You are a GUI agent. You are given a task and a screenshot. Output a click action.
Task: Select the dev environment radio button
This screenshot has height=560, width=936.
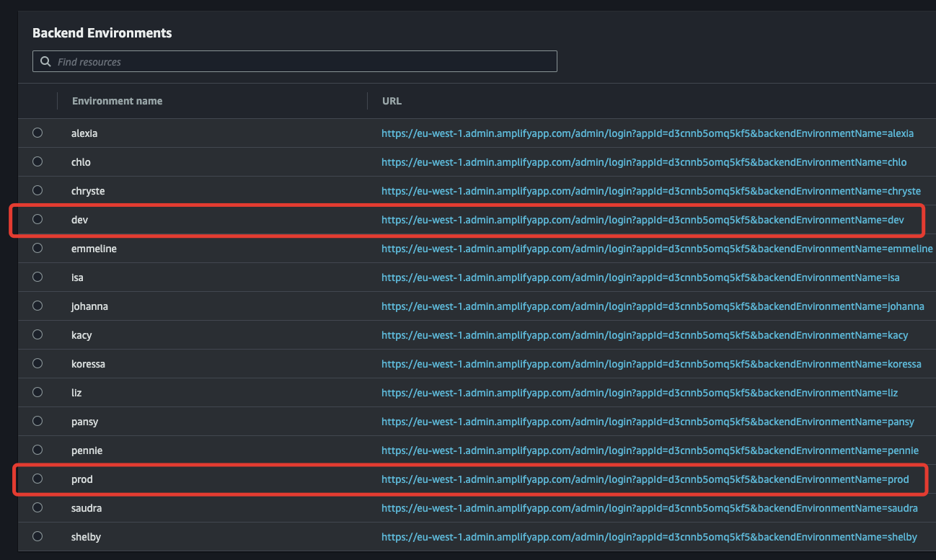pos(37,219)
